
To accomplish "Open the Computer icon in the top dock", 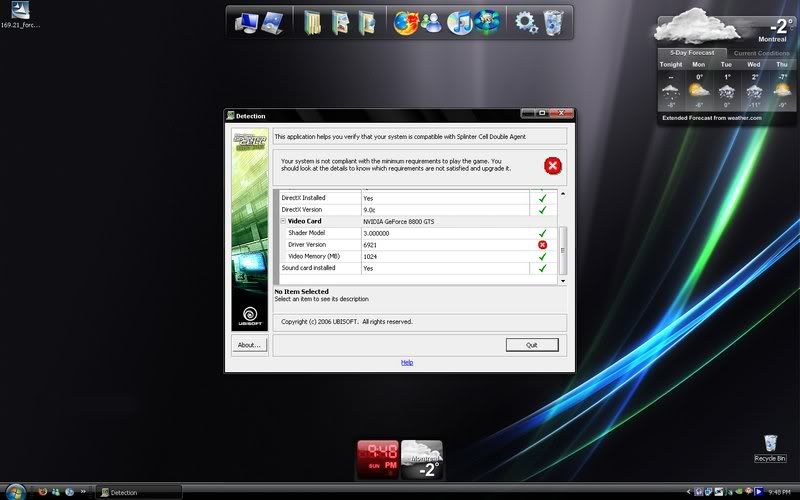I will (246, 23).
